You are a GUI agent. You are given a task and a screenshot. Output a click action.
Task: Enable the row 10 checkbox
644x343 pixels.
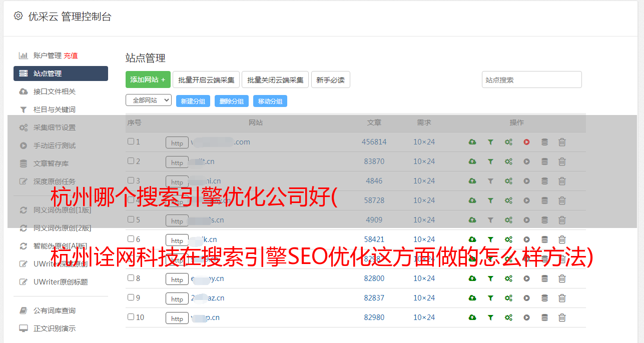[131, 317]
